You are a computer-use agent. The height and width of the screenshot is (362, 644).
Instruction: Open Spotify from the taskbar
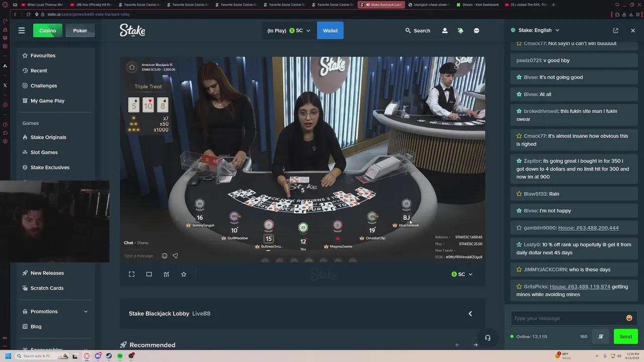point(120,356)
